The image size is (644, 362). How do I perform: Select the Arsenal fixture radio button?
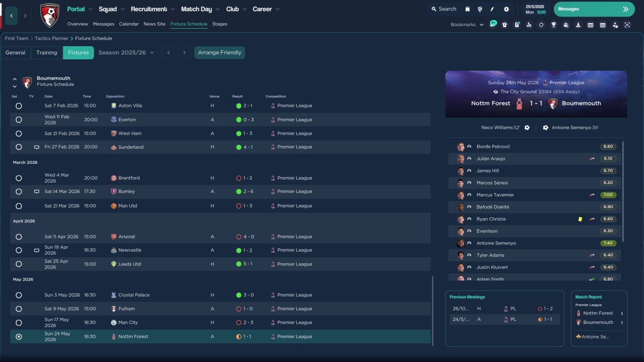[19, 237]
